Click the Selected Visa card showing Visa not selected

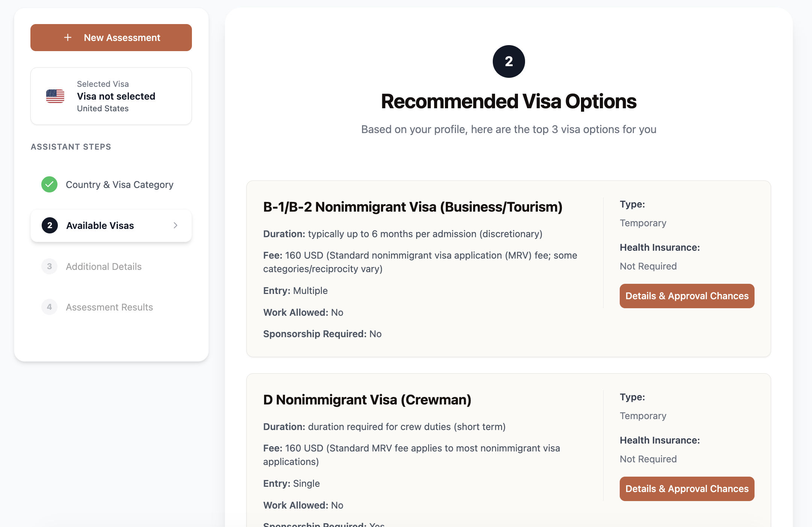click(x=111, y=96)
